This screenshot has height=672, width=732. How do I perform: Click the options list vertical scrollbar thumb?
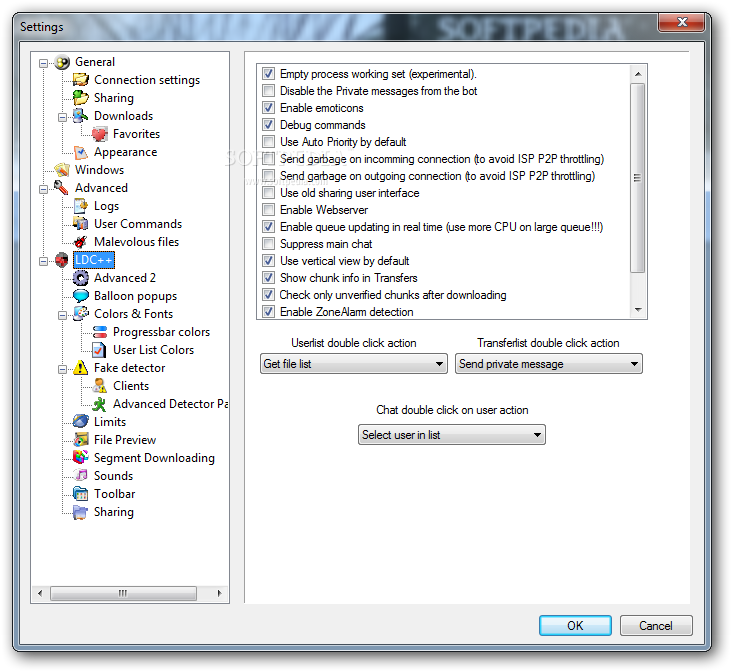[x=638, y=177]
